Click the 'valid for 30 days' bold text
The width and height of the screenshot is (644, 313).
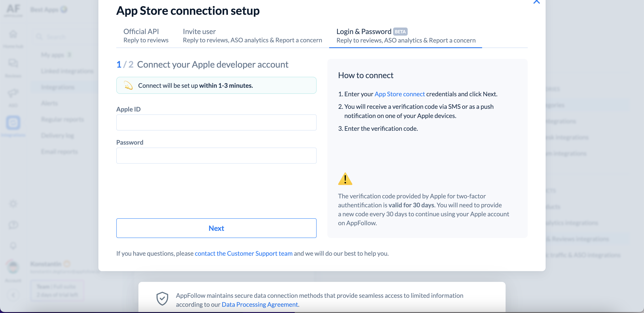click(411, 205)
